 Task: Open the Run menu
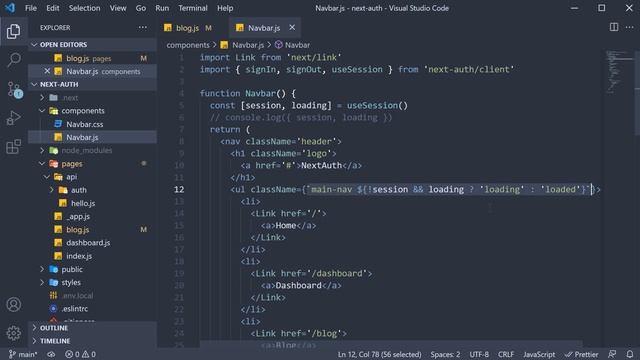click(x=162, y=8)
